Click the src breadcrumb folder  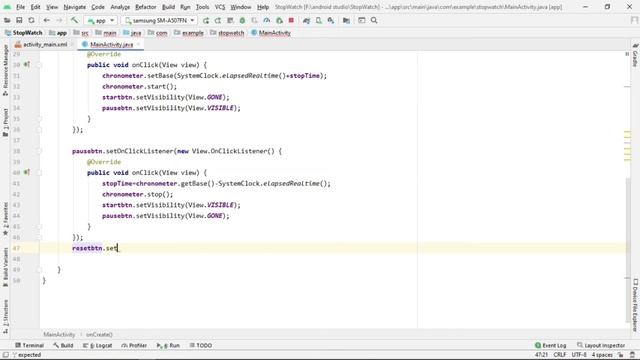[x=81, y=33]
